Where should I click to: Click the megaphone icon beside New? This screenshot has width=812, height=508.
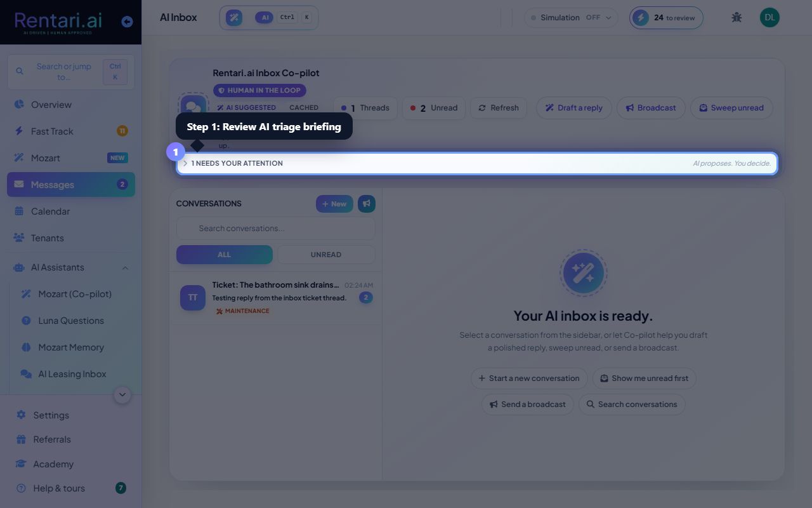point(367,204)
